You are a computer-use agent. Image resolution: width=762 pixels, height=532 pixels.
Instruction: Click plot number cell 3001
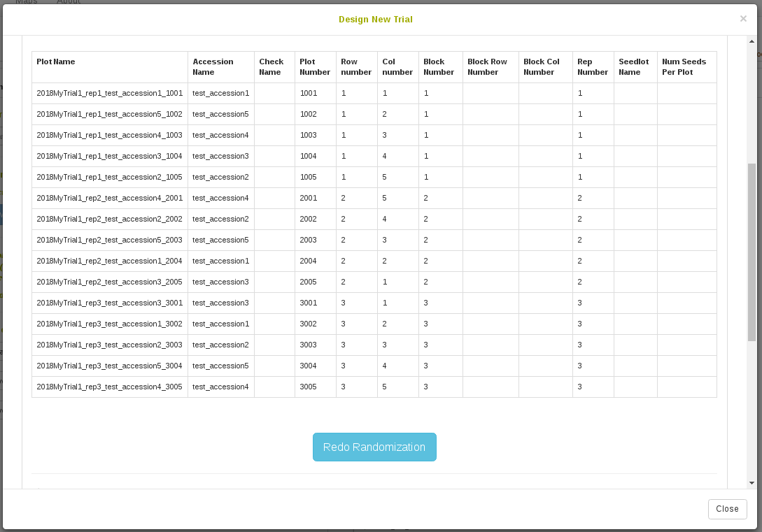point(316,303)
